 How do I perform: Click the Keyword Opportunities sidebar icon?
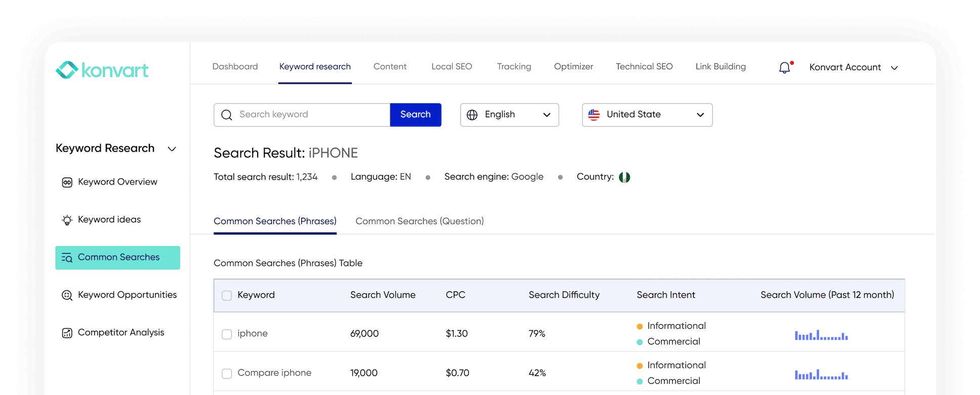[x=67, y=295]
